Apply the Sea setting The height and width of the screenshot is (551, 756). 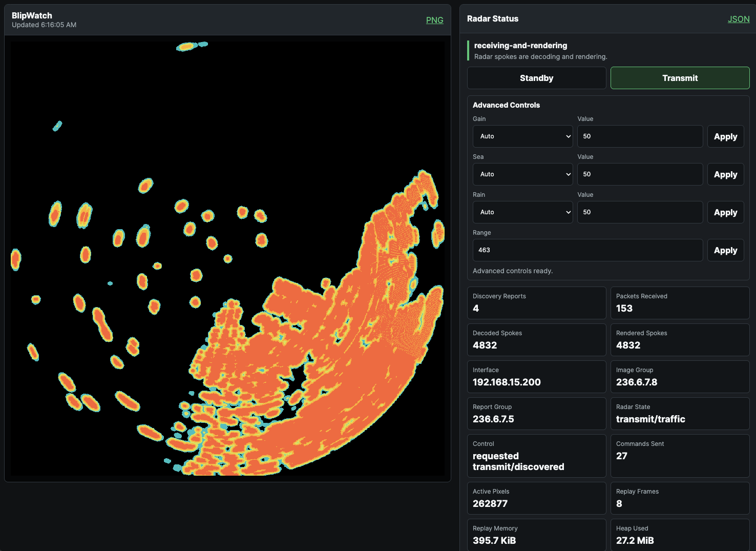click(x=725, y=174)
